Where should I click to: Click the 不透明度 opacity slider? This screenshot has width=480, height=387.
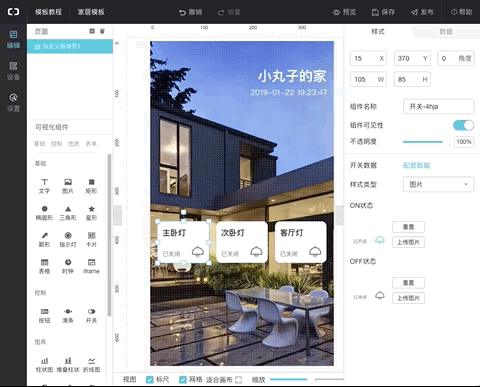(x=426, y=142)
